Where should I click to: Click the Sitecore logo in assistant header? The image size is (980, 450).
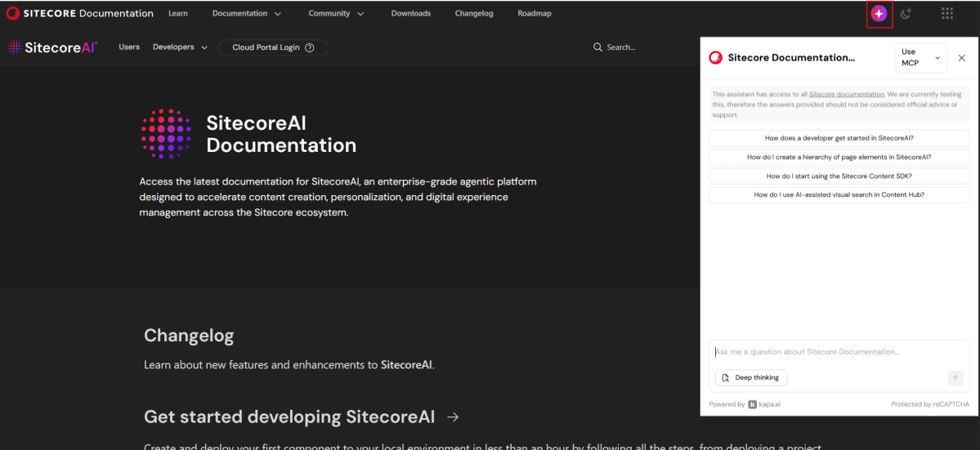click(x=715, y=58)
